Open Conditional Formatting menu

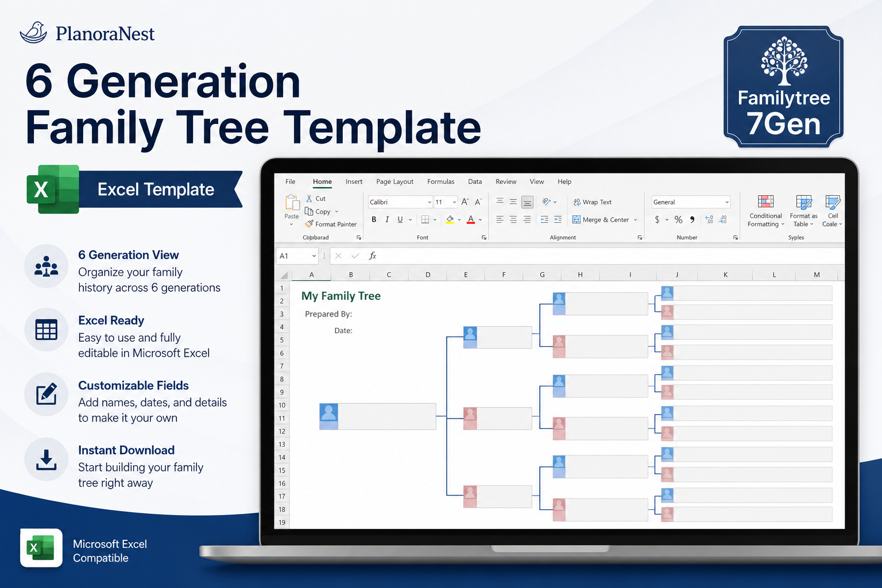click(765, 211)
